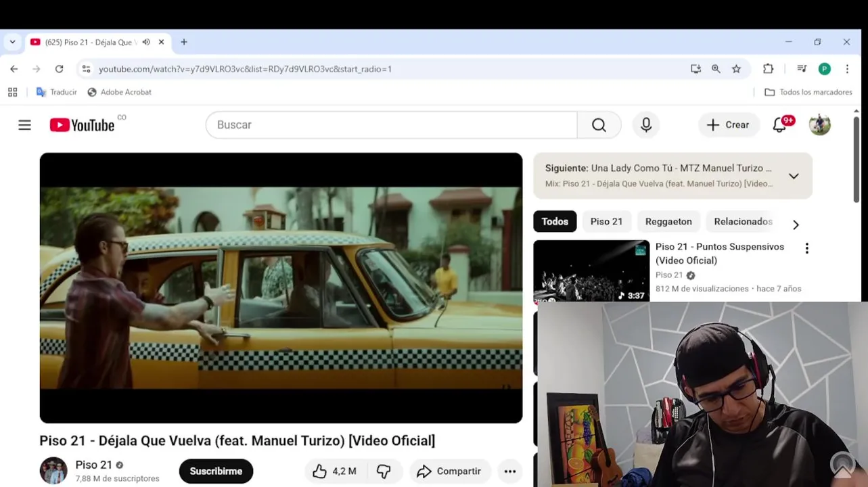
Task: Click the Suscribirme button
Action: click(216, 471)
